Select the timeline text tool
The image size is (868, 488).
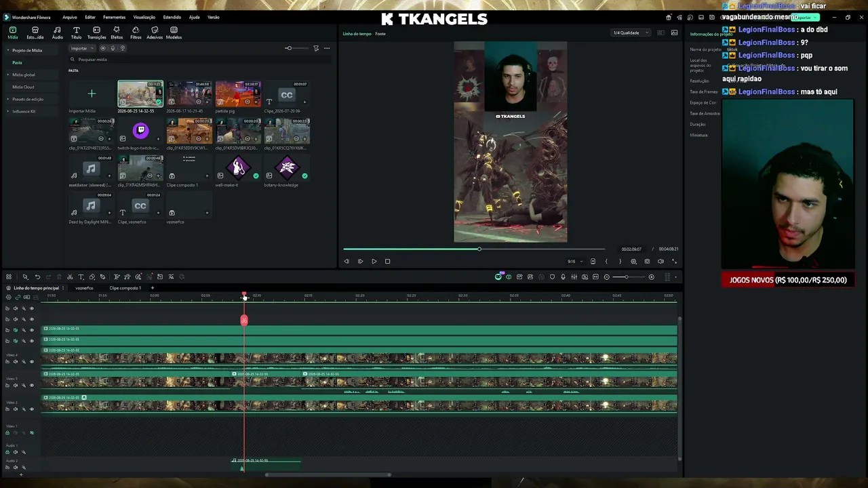(81, 277)
